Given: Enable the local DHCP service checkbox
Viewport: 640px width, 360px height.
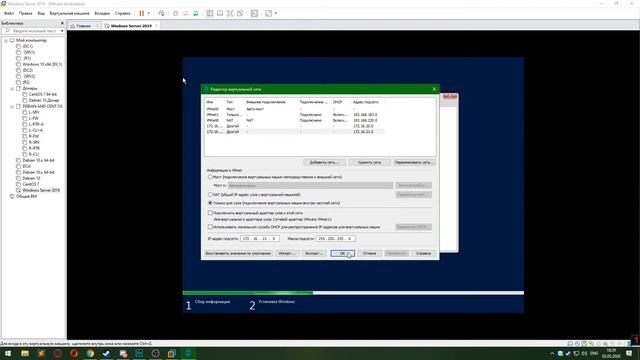Looking at the screenshot, I should click(210, 227).
